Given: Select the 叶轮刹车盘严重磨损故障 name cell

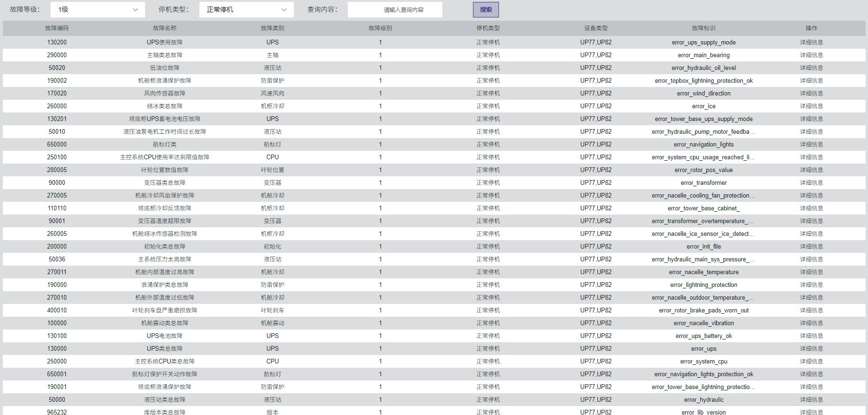Looking at the screenshot, I should [x=164, y=311].
